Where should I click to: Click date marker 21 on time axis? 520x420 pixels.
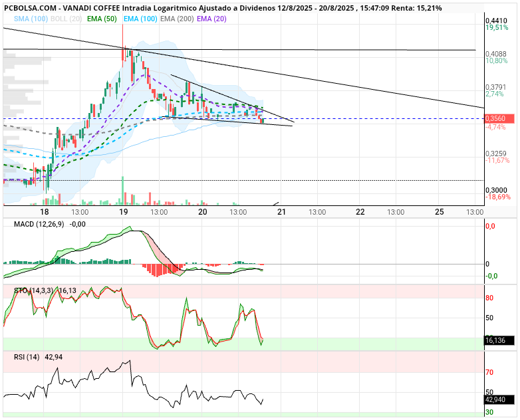click(x=281, y=212)
